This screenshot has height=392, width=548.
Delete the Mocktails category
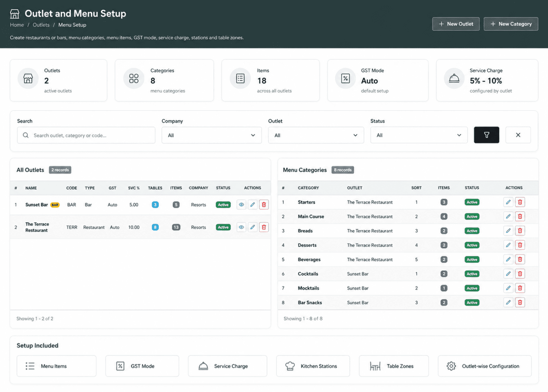[x=520, y=288]
